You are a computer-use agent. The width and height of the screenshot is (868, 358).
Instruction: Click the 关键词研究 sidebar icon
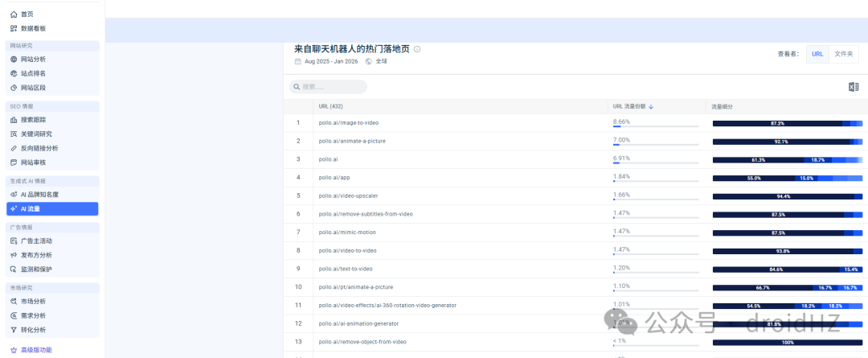(14, 134)
